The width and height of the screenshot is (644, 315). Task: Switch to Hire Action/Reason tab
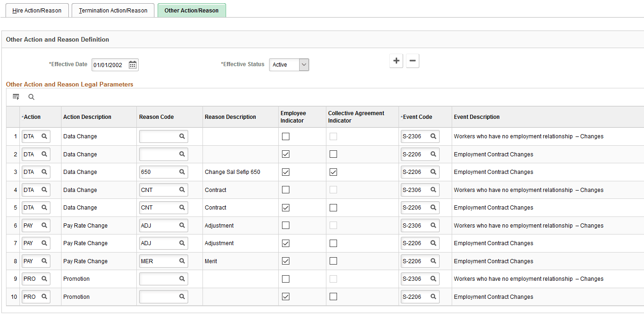tap(37, 11)
